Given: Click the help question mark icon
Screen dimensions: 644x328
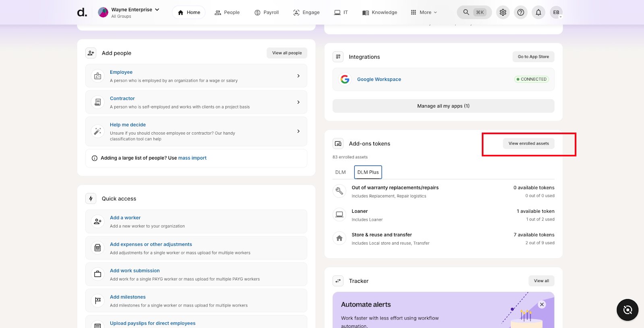Looking at the screenshot, I should 520,12.
